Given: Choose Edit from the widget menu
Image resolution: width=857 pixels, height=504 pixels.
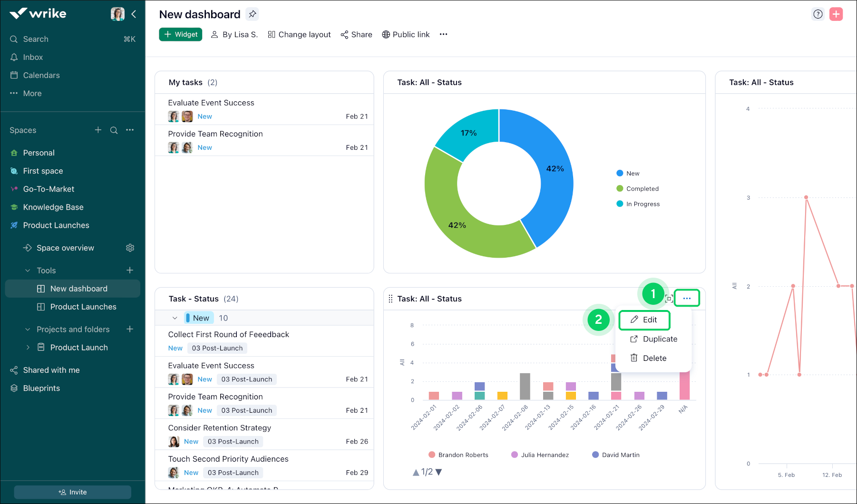Looking at the screenshot, I should tap(644, 320).
